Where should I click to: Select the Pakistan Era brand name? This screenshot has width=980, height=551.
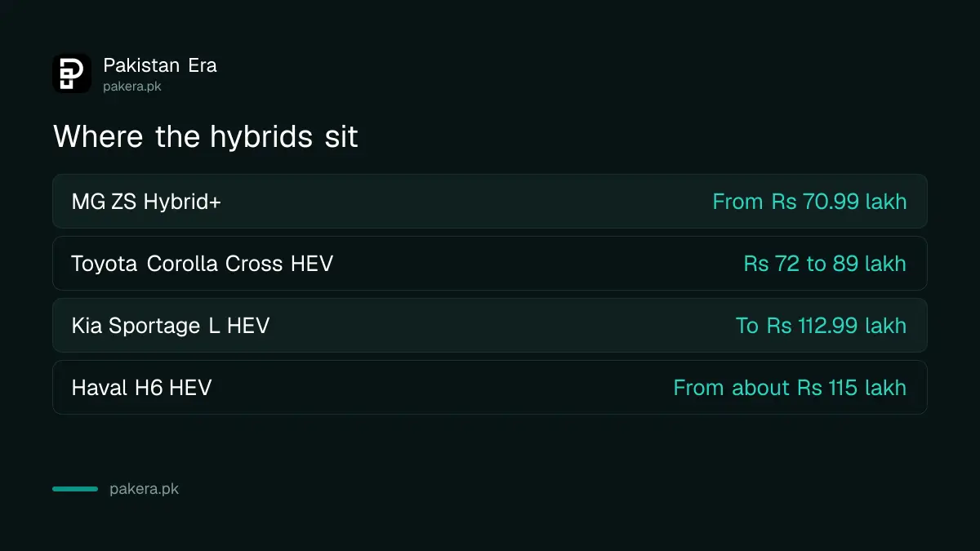160,65
